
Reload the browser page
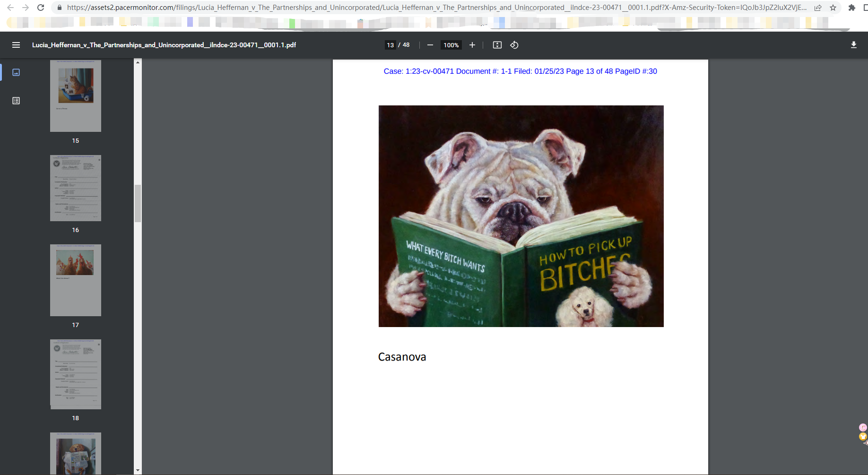pyautogui.click(x=41, y=8)
